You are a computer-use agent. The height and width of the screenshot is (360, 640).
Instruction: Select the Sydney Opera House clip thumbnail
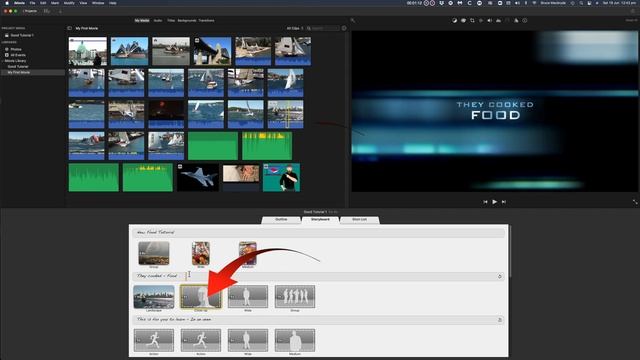coord(129,51)
